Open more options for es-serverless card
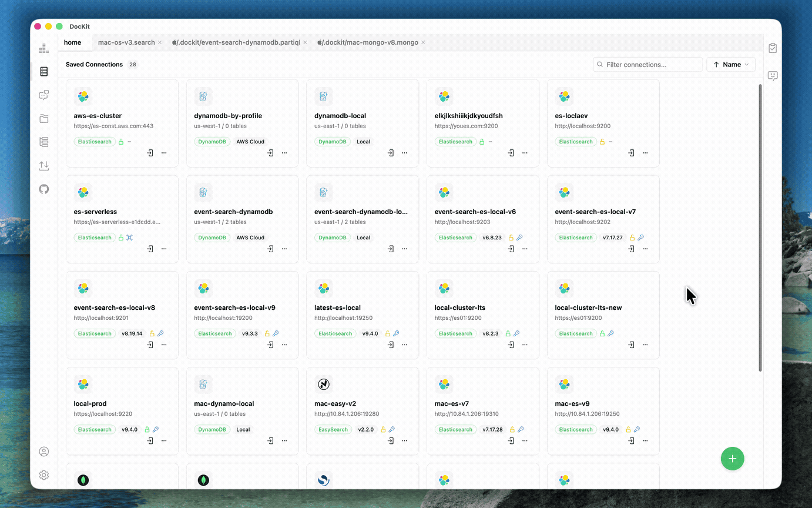 [164, 249]
